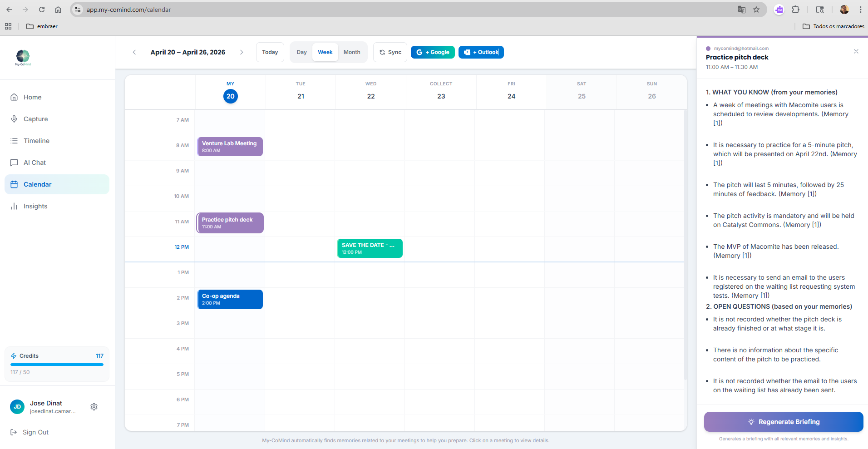Select the Timeline view icon

click(x=15, y=141)
